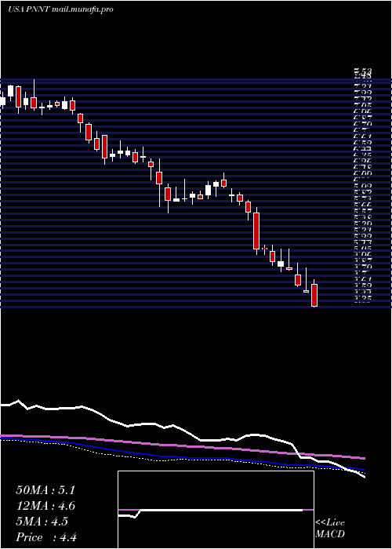Click the 'USA PNNT mail.munafa.pro' header text
Screen dimensions: 392x549
click(60, 9)
